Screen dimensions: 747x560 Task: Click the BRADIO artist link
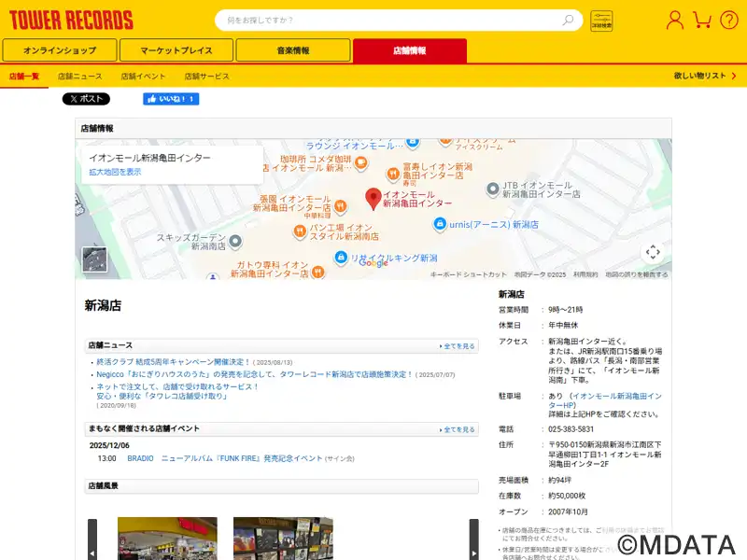tap(141, 458)
